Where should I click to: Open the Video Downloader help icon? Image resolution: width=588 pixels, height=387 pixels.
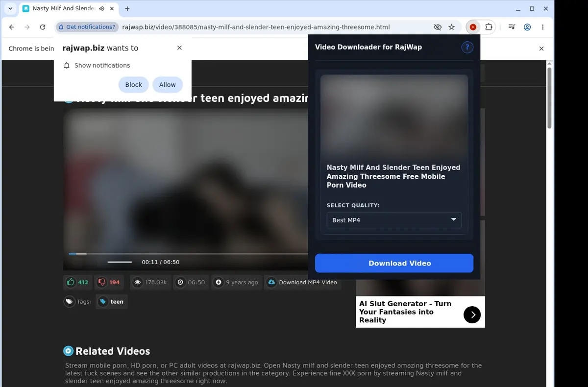pyautogui.click(x=467, y=47)
